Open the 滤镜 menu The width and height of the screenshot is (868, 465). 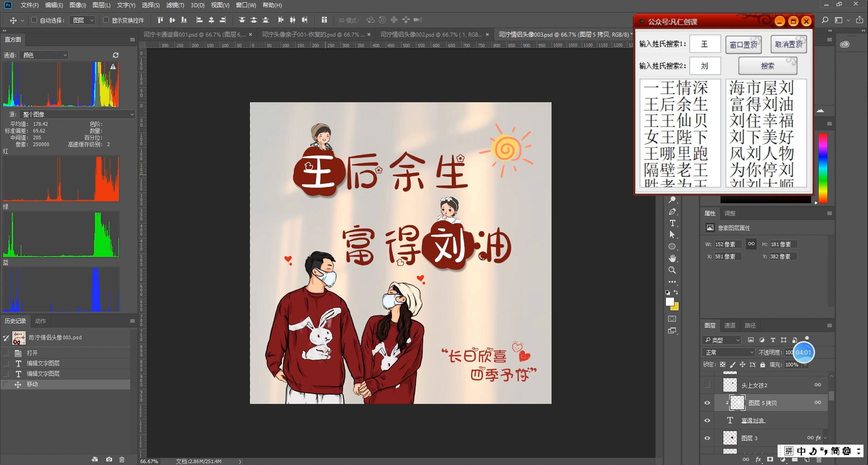click(176, 5)
